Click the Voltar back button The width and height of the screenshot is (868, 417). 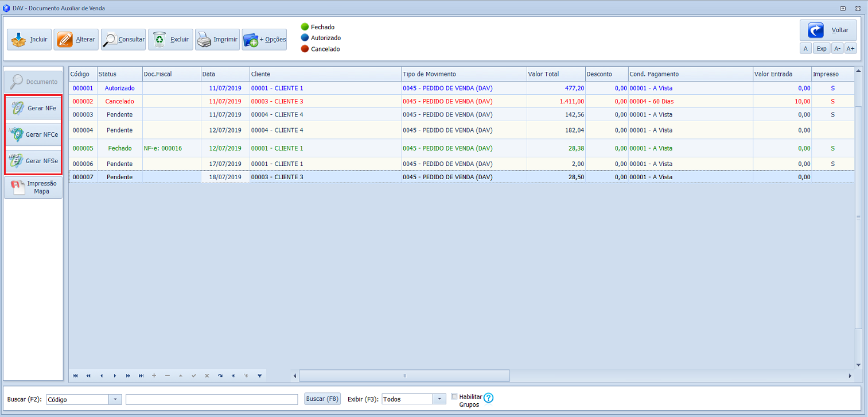[x=828, y=30]
